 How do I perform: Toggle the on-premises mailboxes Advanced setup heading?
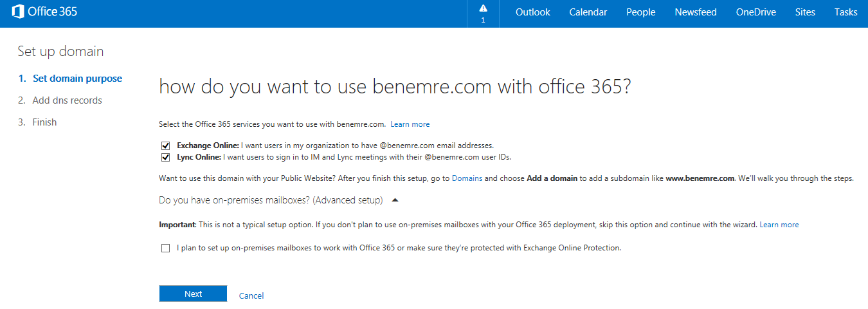271,200
